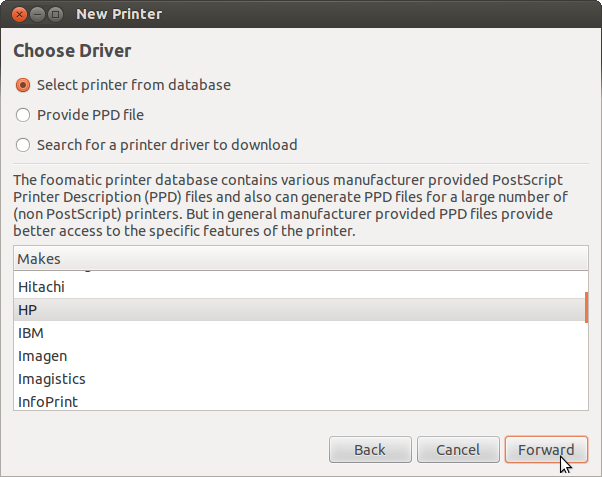The height and width of the screenshot is (477, 602).
Task: Select 'Select printer from database' radio button
Action: coord(24,85)
